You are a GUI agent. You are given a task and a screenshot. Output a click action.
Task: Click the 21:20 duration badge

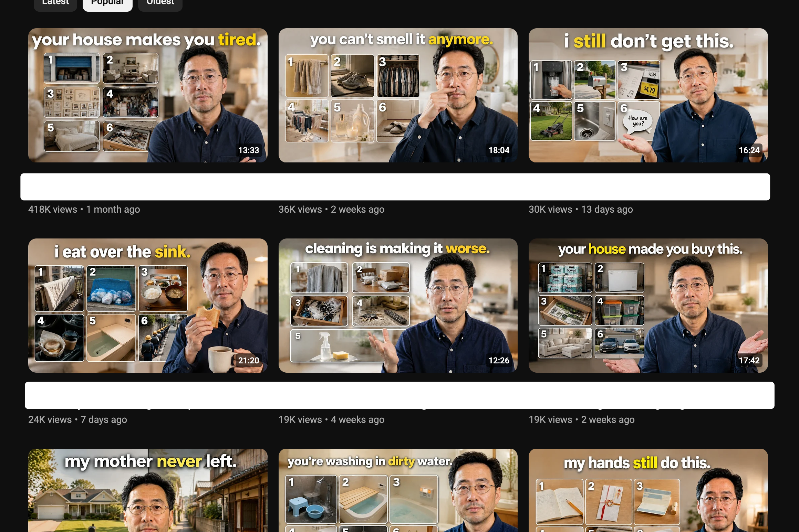249,361
